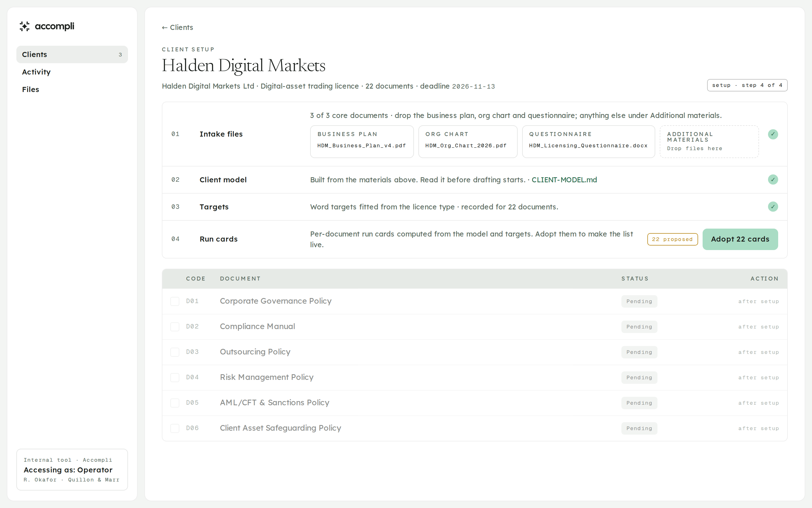This screenshot has height=508, width=812.
Task: Click the CODE column header
Action: click(196, 279)
